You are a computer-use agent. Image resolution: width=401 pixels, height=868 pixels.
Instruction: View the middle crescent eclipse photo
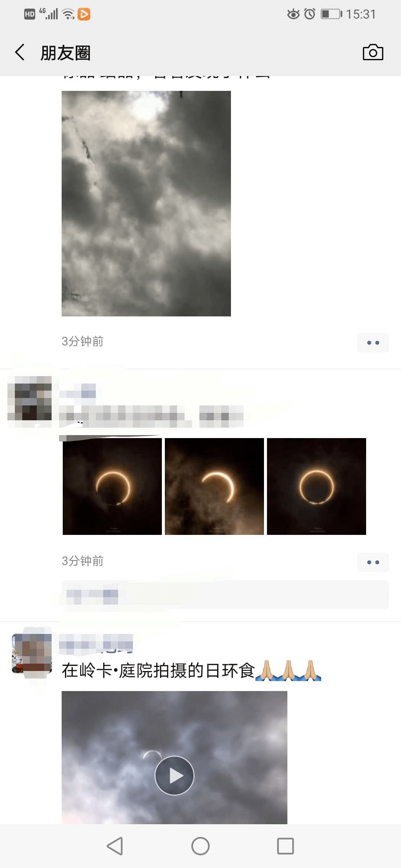214,486
